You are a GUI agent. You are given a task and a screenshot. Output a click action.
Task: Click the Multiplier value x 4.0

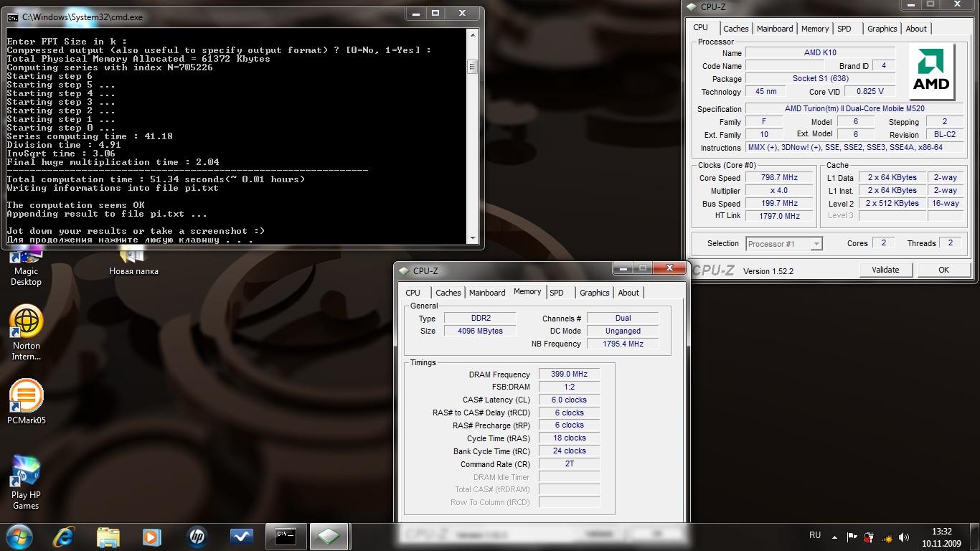click(779, 191)
